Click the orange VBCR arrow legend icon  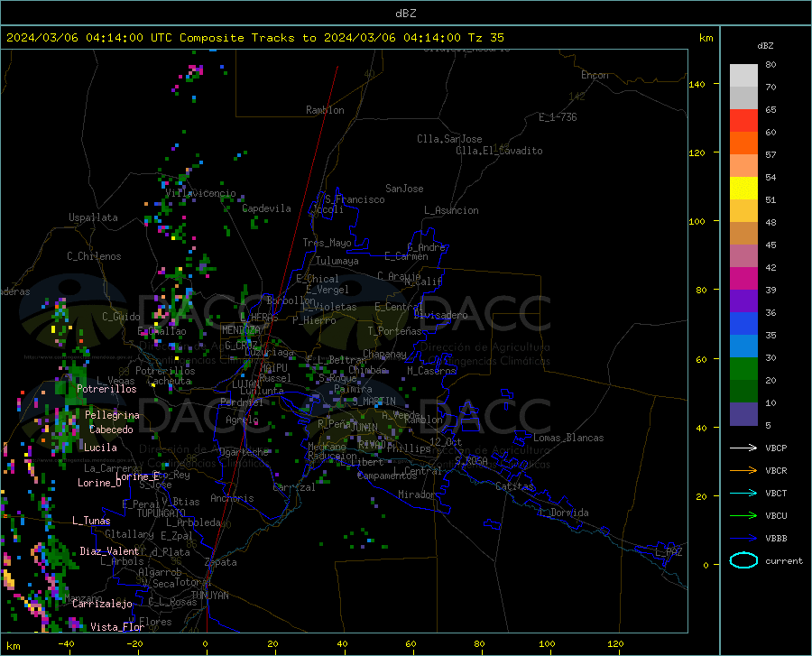(x=743, y=471)
